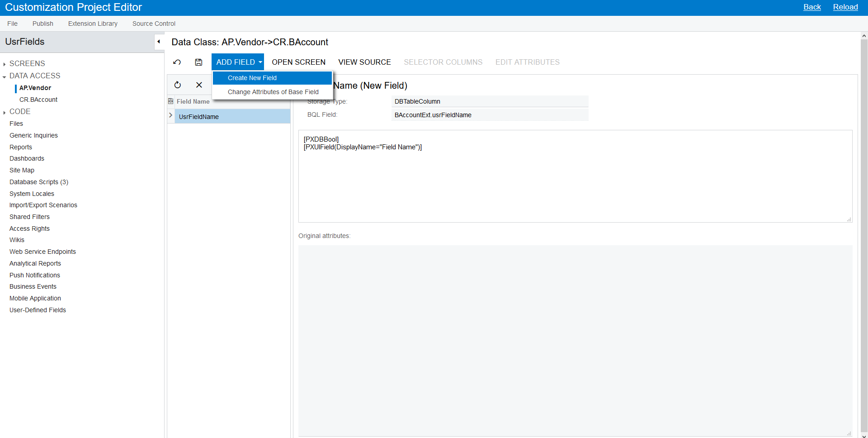Click the save disk icon
868x438 pixels.
click(x=198, y=62)
